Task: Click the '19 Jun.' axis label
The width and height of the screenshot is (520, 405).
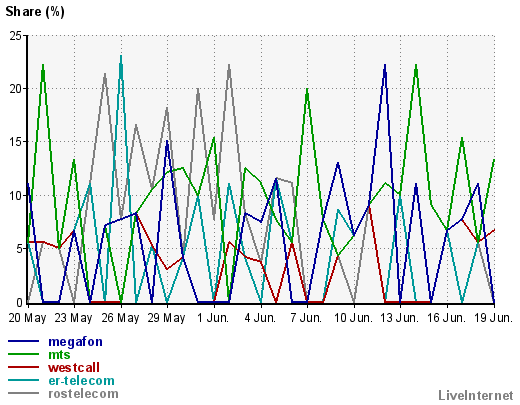Action: [493, 318]
